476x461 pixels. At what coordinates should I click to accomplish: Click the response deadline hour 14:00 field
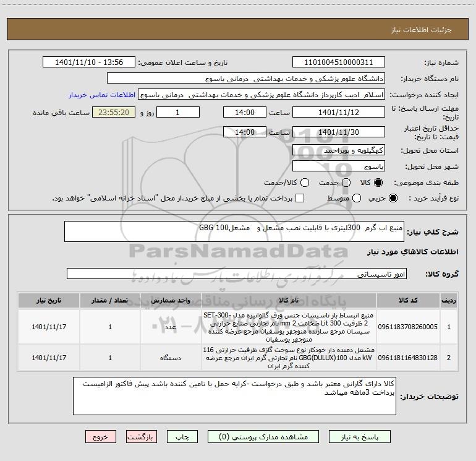pos(245,112)
